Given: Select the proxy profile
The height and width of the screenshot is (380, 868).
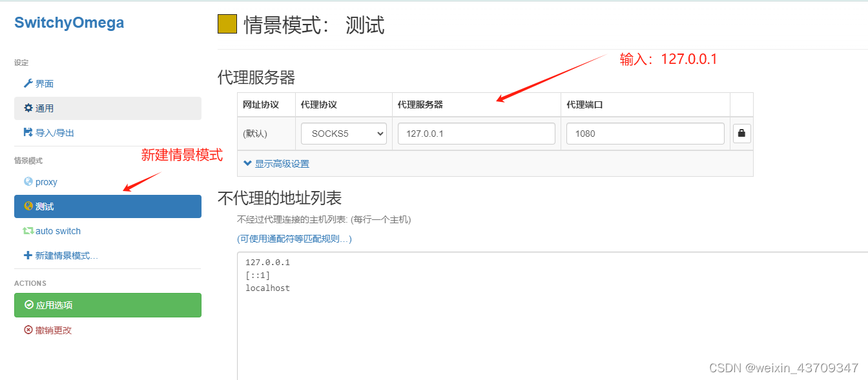Looking at the screenshot, I should 108,182.
